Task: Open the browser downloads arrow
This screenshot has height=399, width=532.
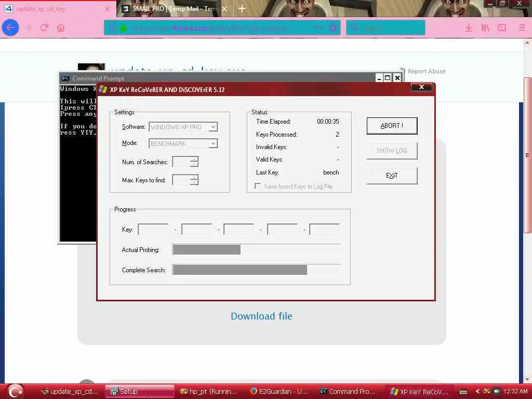Action: pyautogui.click(x=469, y=28)
